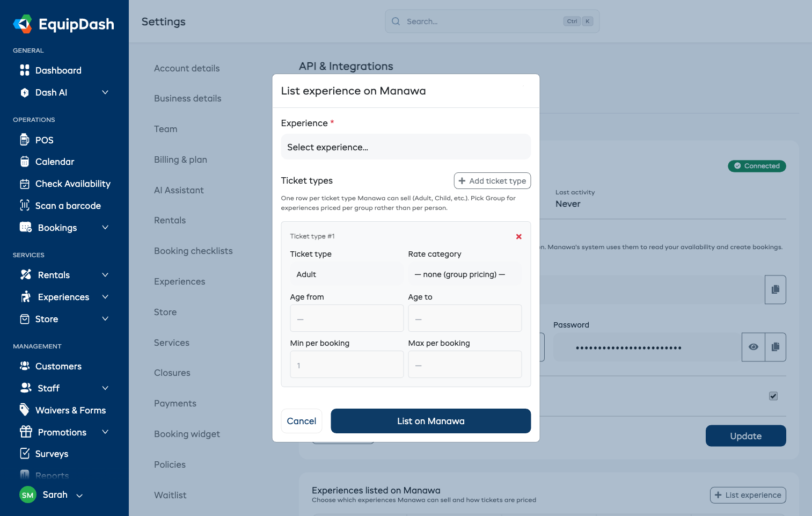This screenshot has width=812, height=516.
Task: Expand the Store submenu chevron
Action: 105,318
